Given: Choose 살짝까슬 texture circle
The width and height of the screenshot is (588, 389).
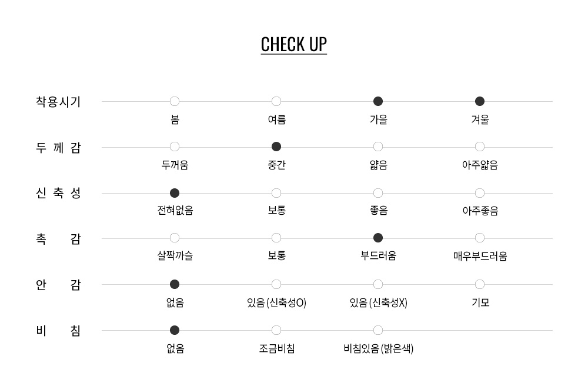Looking at the screenshot, I should (x=175, y=238).
